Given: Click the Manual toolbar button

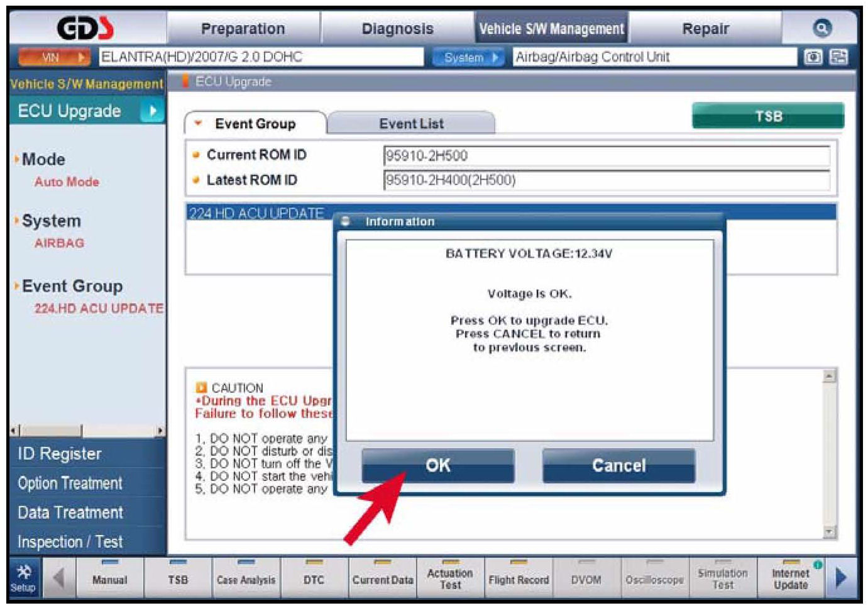Looking at the screenshot, I should [109, 578].
